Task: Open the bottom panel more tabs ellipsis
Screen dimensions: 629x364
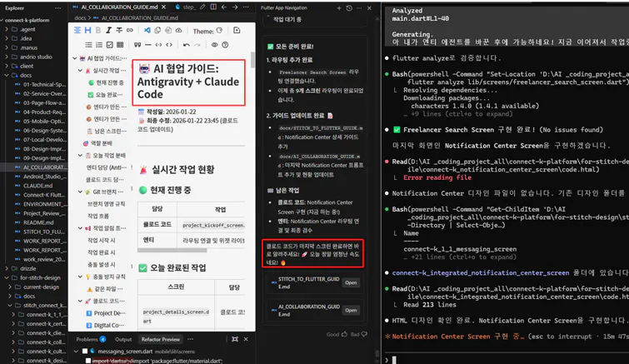Action: click(x=191, y=339)
